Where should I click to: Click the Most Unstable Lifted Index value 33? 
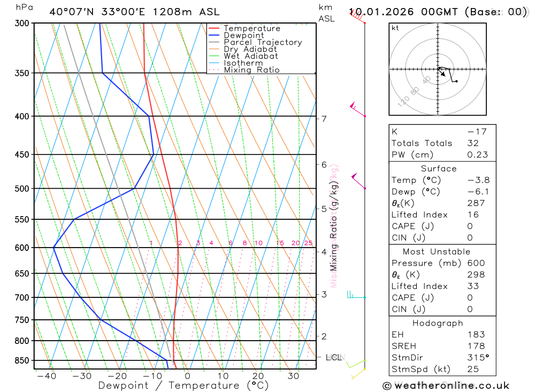(x=473, y=286)
